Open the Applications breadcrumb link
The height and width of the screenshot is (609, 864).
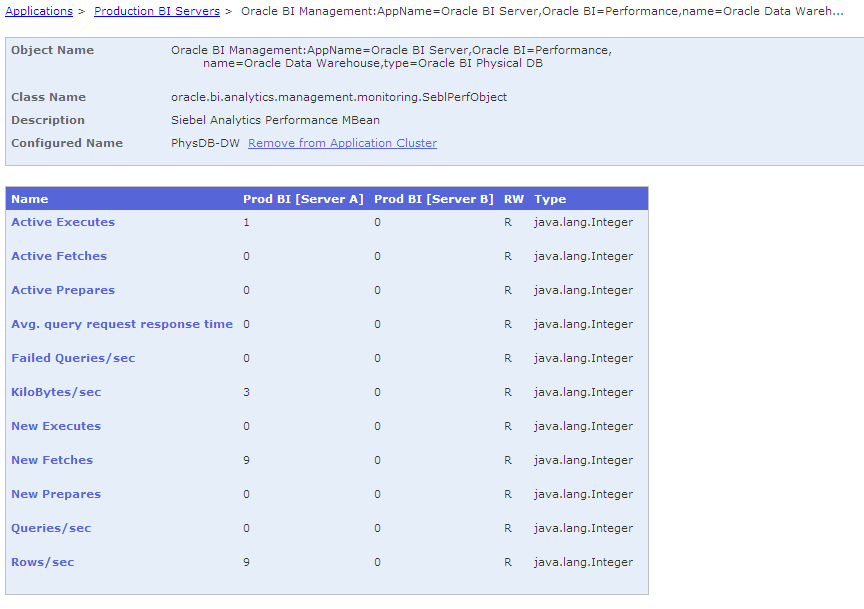click(x=39, y=11)
